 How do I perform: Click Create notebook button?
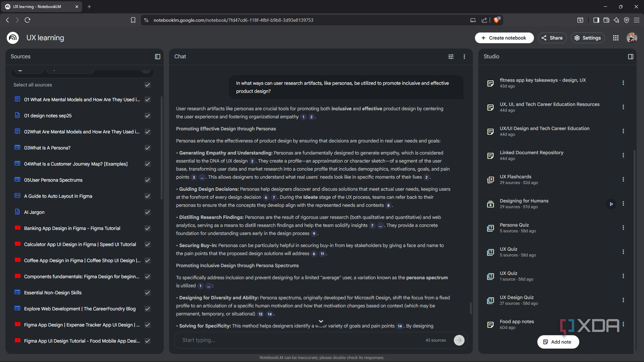click(504, 38)
